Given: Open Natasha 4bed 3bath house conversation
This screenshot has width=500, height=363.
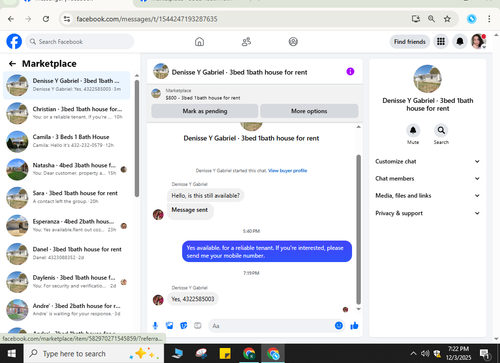Looking at the screenshot, I should 67,169.
